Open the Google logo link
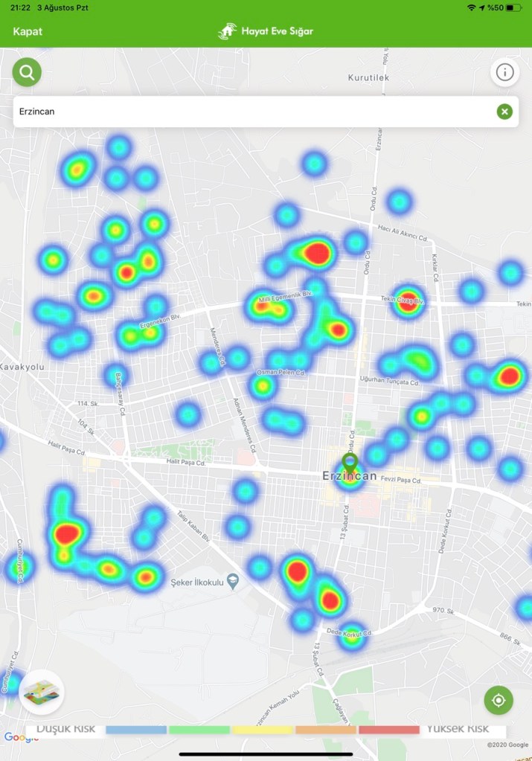The image size is (532, 761). click(x=21, y=737)
